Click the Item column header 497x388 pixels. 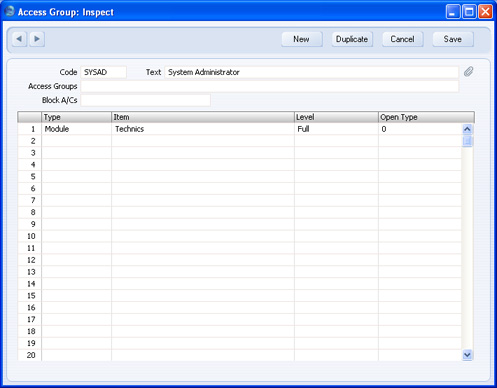[203, 117]
